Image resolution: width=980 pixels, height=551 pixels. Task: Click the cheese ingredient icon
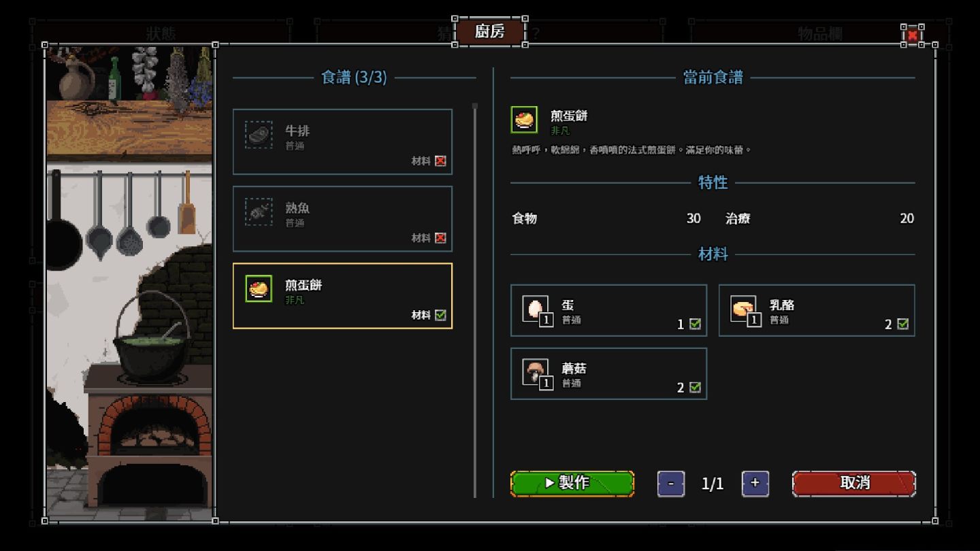click(x=743, y=309)
